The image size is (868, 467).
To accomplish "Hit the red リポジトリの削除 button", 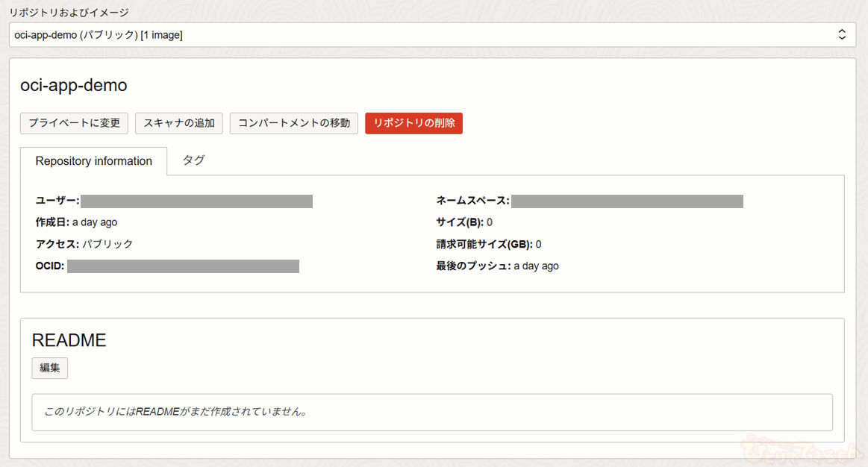I will pyautogui.click(x=413, y=123).
